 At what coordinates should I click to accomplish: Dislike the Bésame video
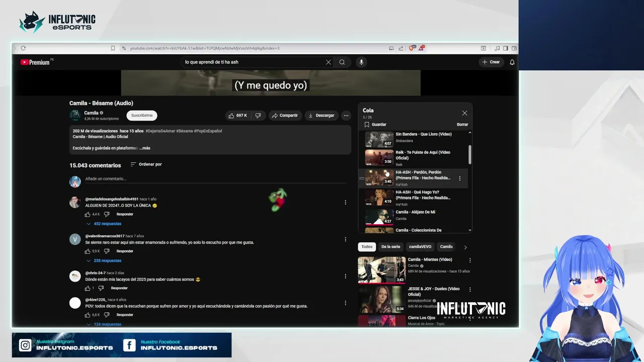coord(258,116)
